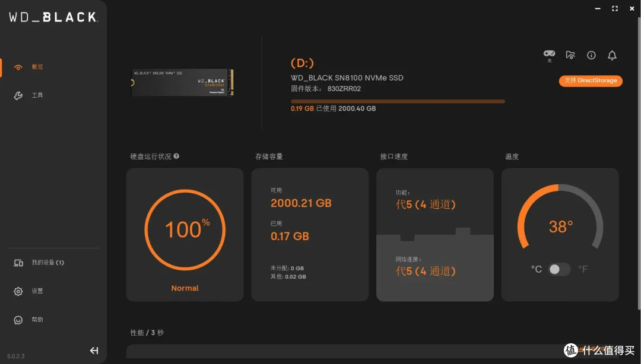Click the drive capacity usage bar
Viewport: 641px width, 364px height.
click(398, 101)
